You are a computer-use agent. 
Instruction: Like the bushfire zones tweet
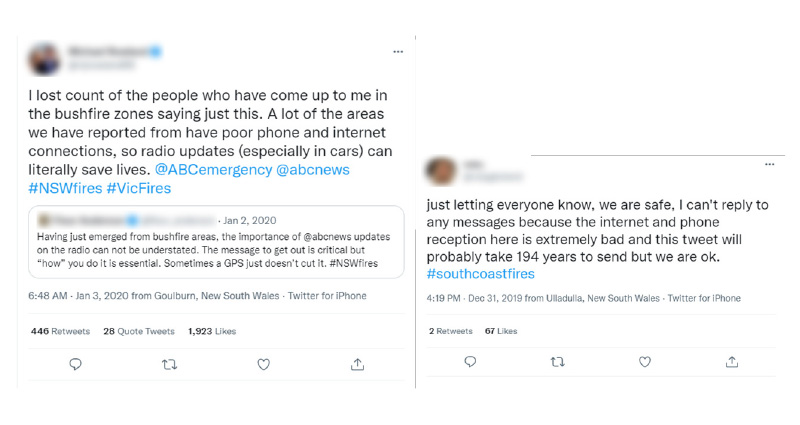263,365
